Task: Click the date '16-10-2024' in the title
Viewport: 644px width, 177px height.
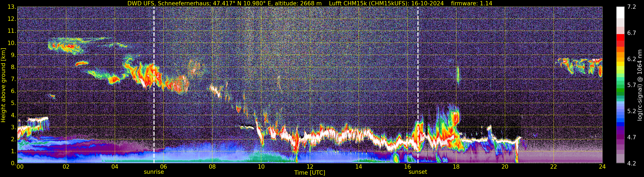Action: coord(427,3)
